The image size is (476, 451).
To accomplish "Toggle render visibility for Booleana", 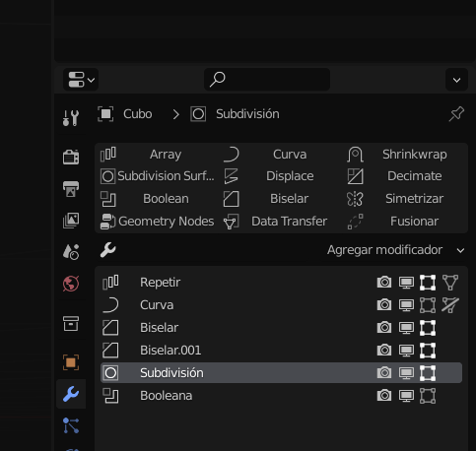I will click(x=384, y=396).
